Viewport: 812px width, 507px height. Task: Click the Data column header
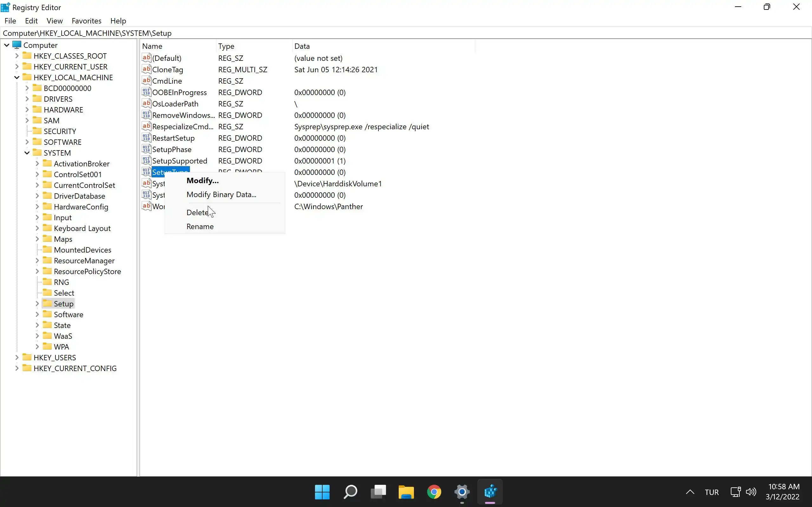[302, 46]
